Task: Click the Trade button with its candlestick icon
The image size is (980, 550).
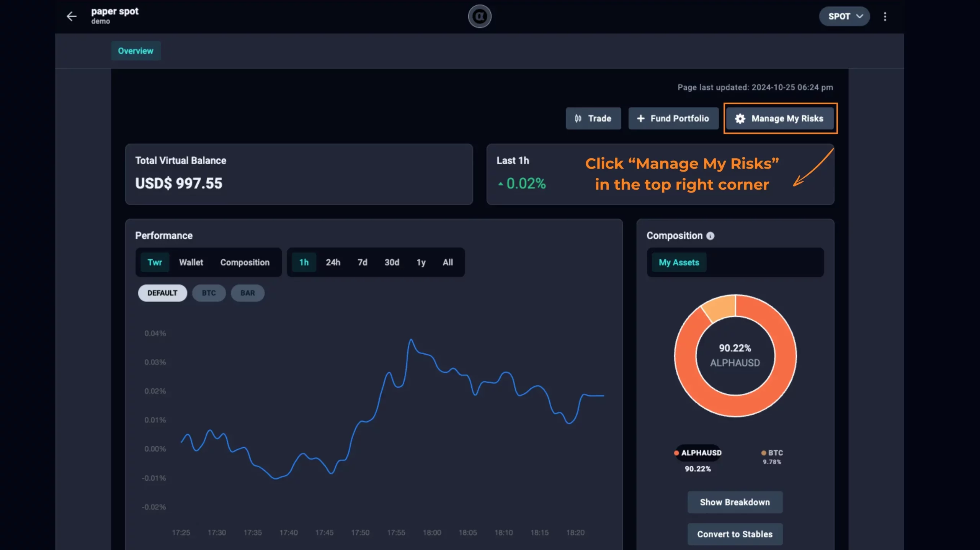Action: 593,119
